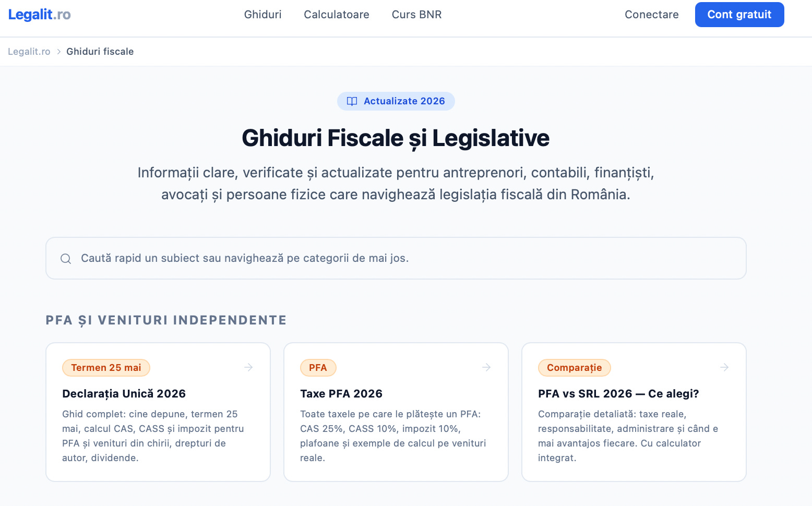
Task: Go to Legalit.ro in the breadcrumb
Action: click(x=29, y=52)
